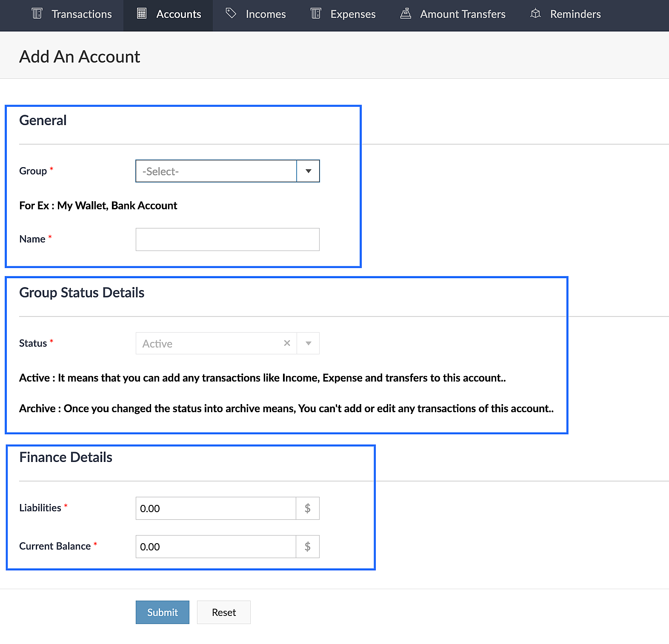Click the Expenses icon in navbar

pyautogui.click(x=316, y=14)
